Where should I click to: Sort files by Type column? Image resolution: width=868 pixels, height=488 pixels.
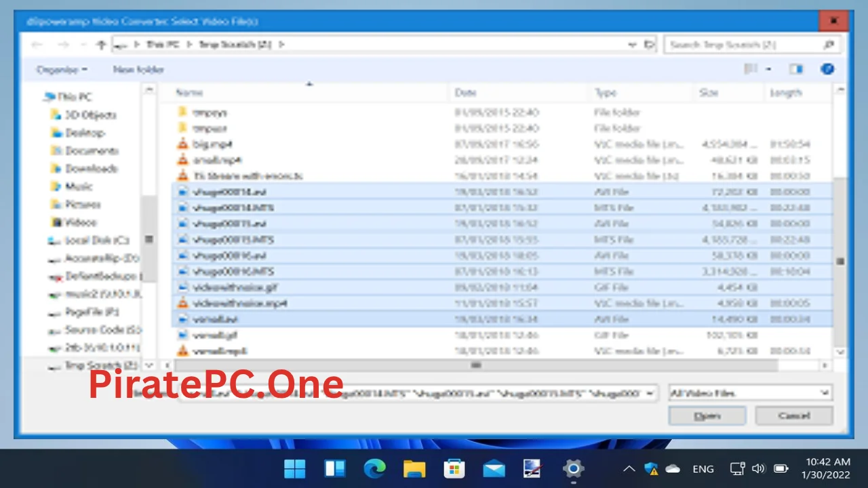pos(606,93)
